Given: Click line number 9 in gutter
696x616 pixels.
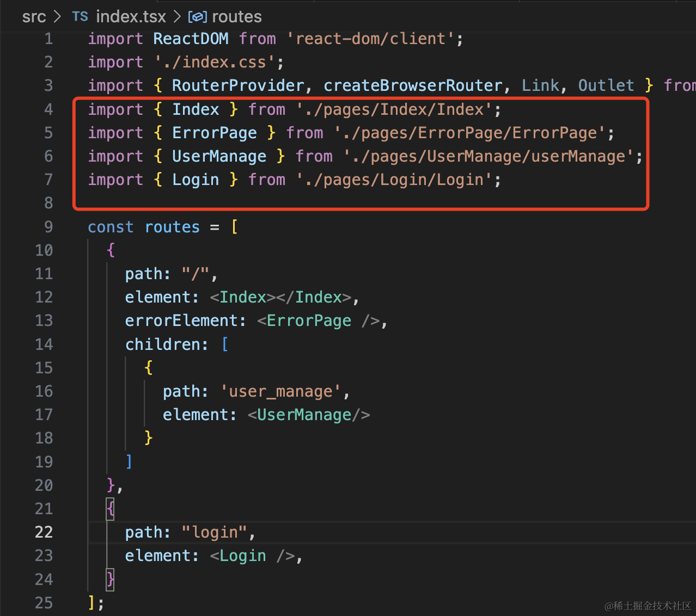Looking at the screenshot, I should pos(48,226).
